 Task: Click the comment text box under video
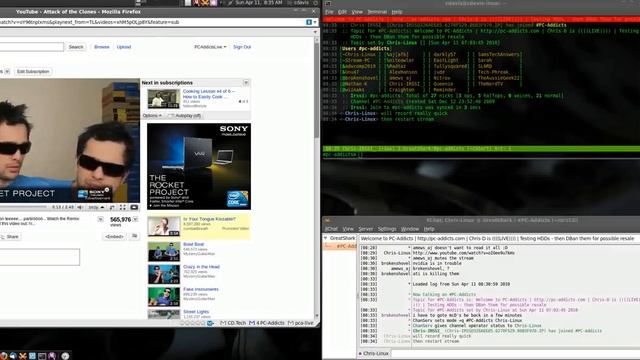[40, 257]
